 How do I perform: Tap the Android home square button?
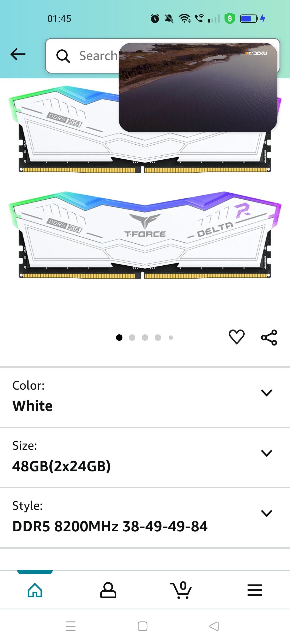click(x=142, y=626)
